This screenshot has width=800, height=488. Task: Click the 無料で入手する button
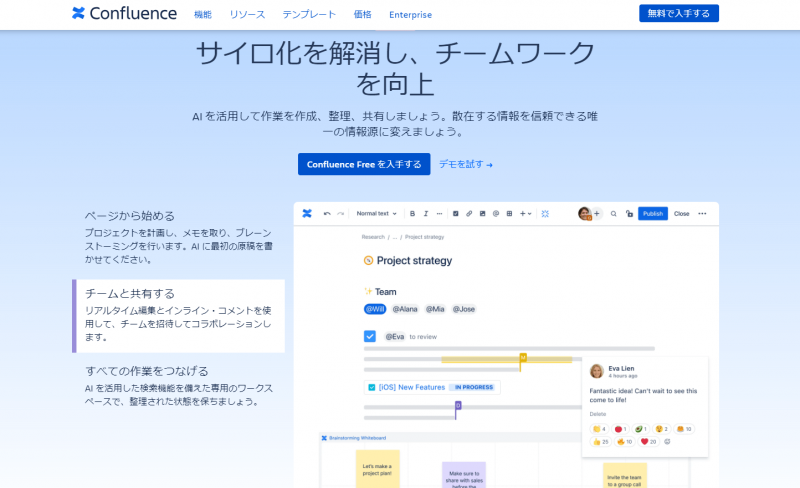[x=678, y=14]
